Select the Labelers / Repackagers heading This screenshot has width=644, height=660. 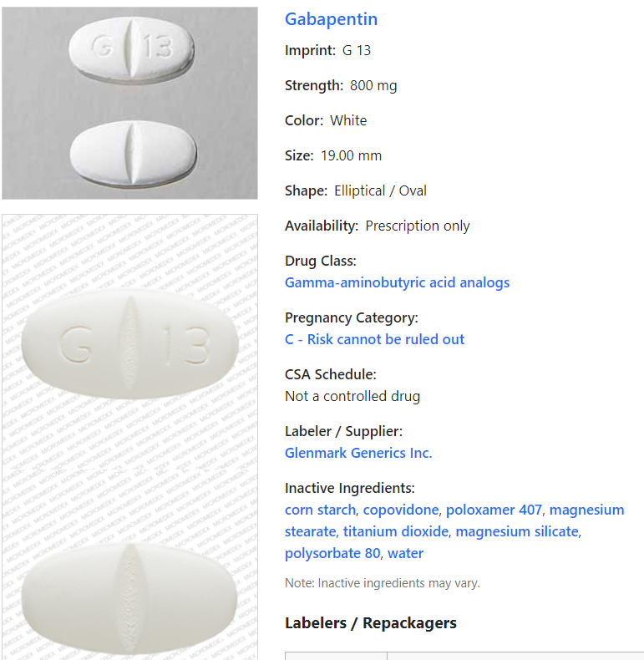pos(370,623)
